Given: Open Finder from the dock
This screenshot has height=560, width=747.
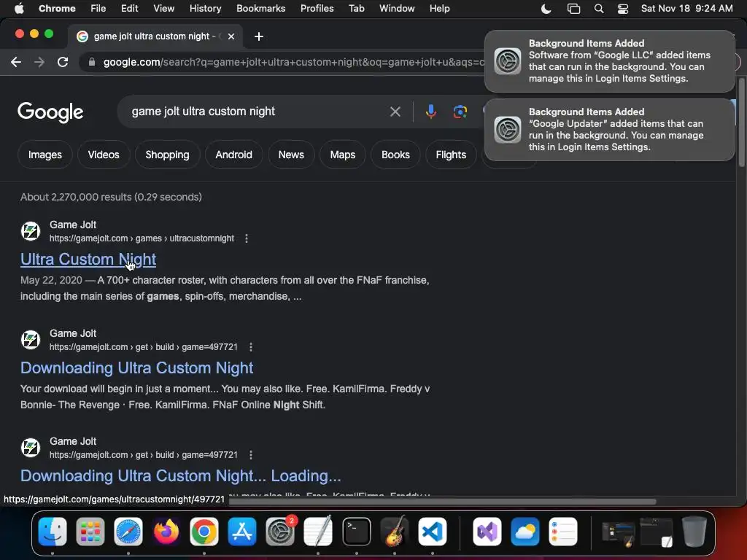Looking at the screenshot, I should pyautogui.click(x=53, y=532).
